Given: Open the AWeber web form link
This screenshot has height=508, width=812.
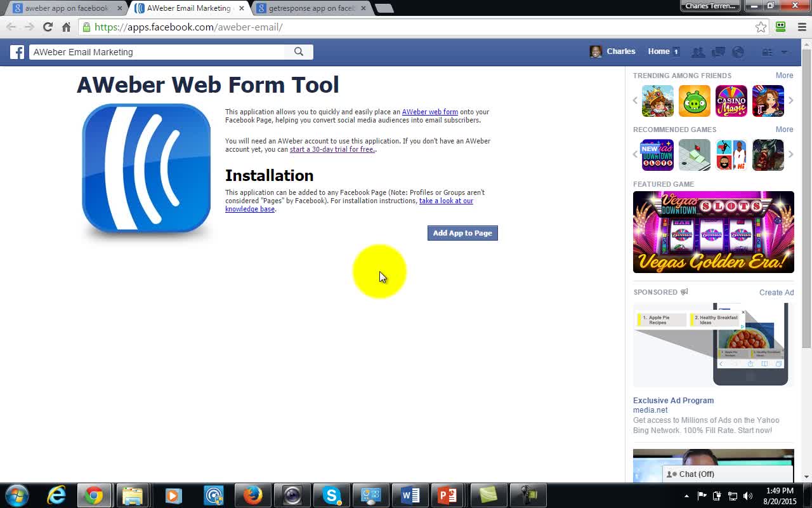Looking at the screenshot, I should pos(429,112).
